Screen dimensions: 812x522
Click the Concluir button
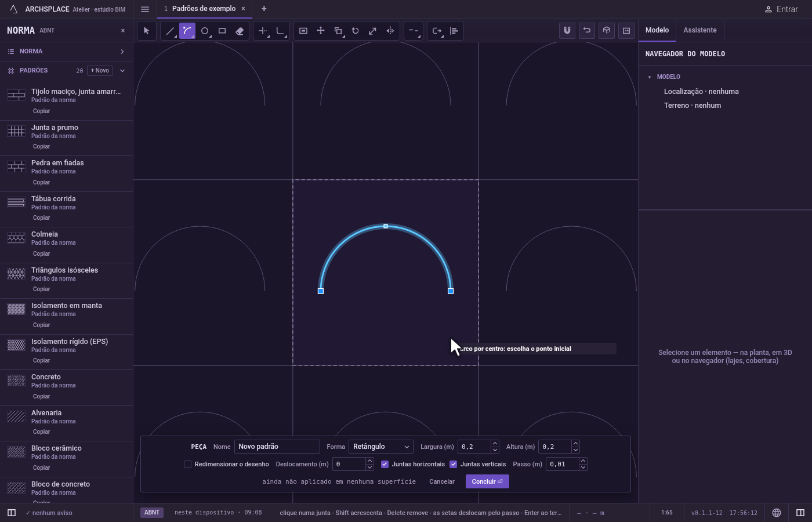(487, 481)
